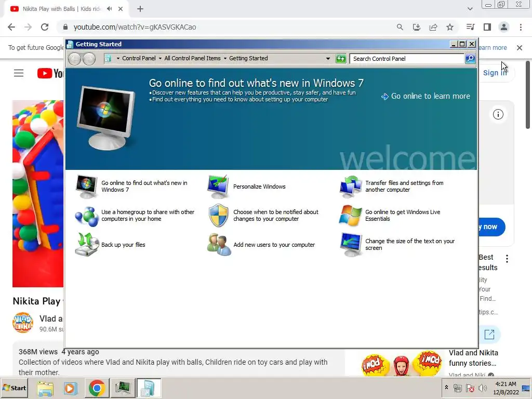This screenshot has width=532, height=399.
Task: Expand the arrow before Control Panel breadcrumb
Action: (118, 58)
